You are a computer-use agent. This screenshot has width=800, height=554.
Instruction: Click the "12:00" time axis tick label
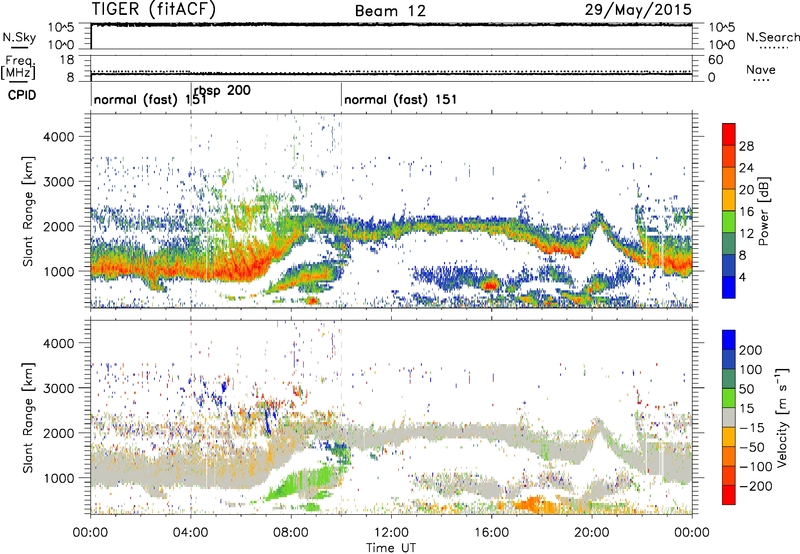(x=391, y=533)
